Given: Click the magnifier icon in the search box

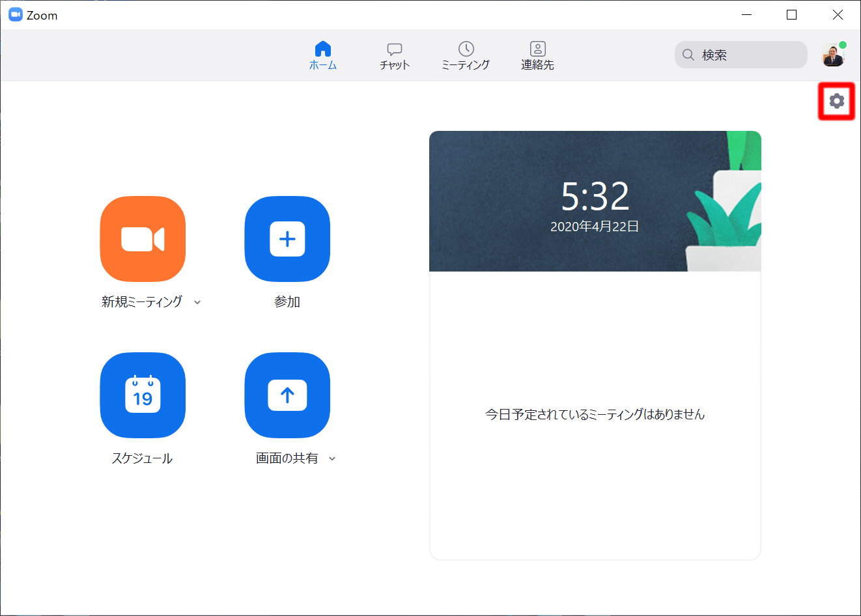Looking at the screenshot, I should pos(688,55).
